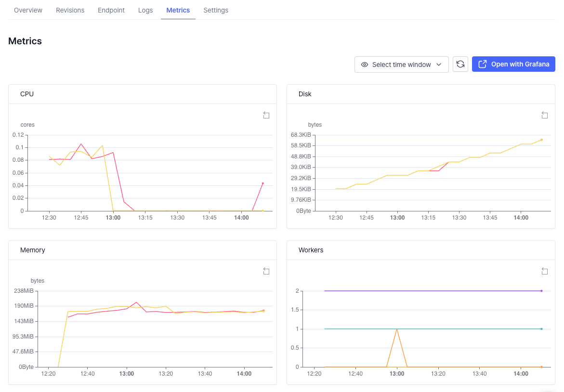Screen dimensions: 564x392
Task: Click the 14:00 label on the Memory chart axis
Action: pos(244,374)
